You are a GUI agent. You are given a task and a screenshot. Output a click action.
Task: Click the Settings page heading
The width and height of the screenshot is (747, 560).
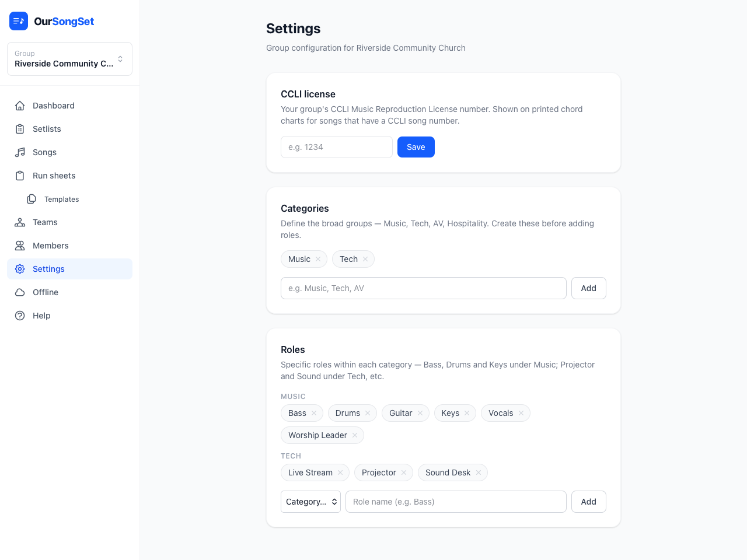[294, 29]
